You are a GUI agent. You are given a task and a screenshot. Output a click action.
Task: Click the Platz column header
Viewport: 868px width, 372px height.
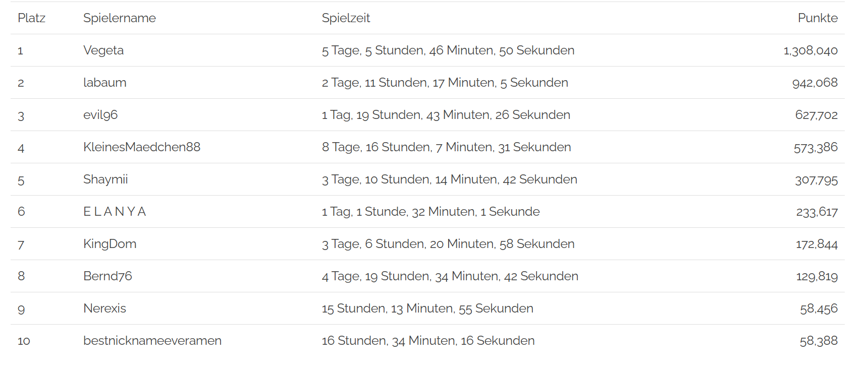pos(31,18)
